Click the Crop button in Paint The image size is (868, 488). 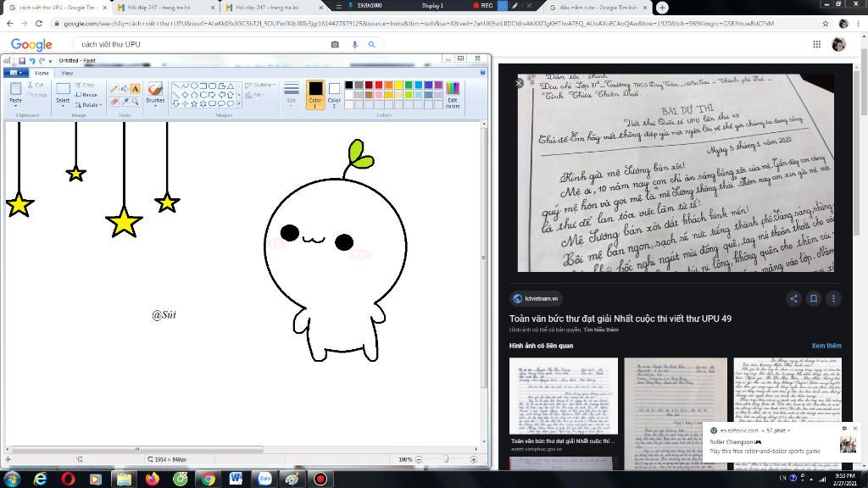(x=85, y=86)
